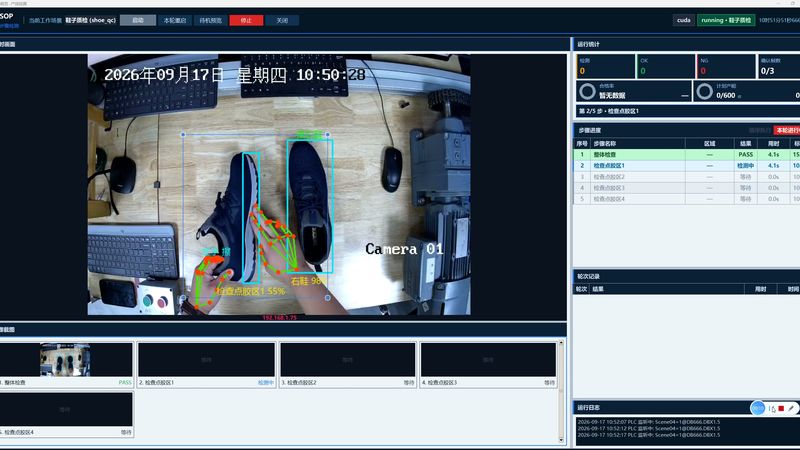Screen dimensions: 800x450
Task: Click the OK count card
Action: [x=665, y=66]
